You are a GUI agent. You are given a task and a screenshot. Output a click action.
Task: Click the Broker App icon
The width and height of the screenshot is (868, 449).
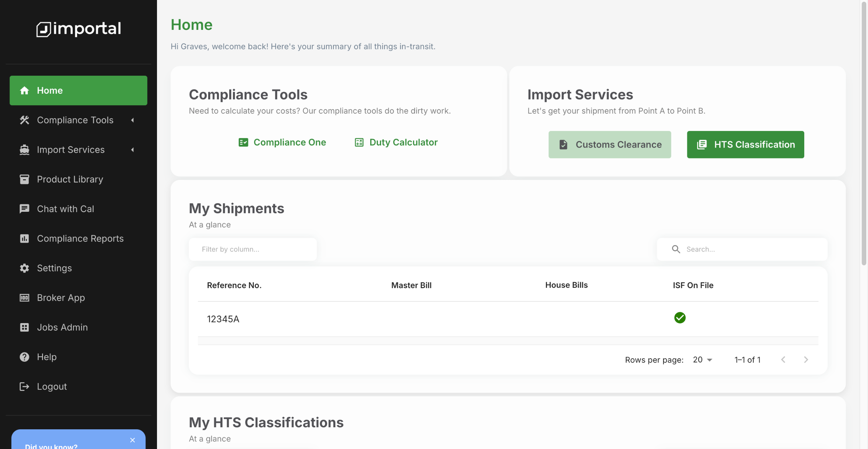tap(24, 298)
